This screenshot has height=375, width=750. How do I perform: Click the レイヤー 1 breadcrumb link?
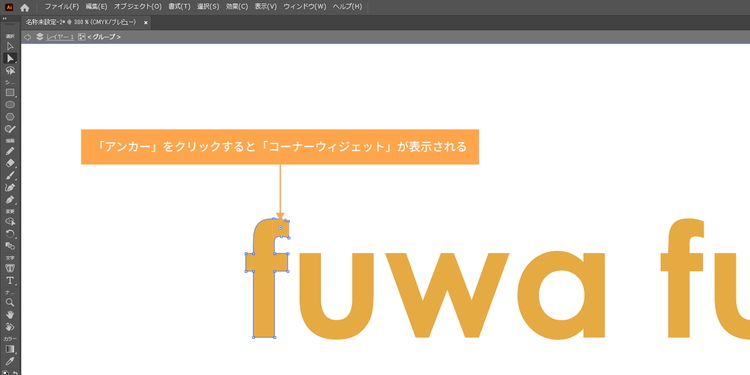tap(60, 37)
